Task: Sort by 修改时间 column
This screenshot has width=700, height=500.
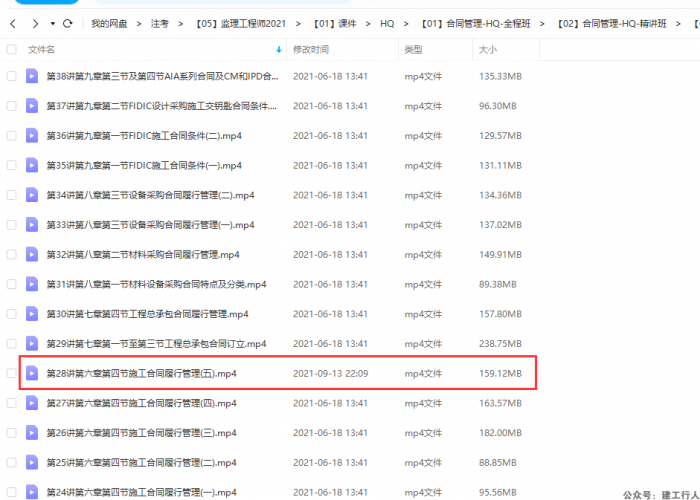Action: pyautogui.click(x=311, y=50)
